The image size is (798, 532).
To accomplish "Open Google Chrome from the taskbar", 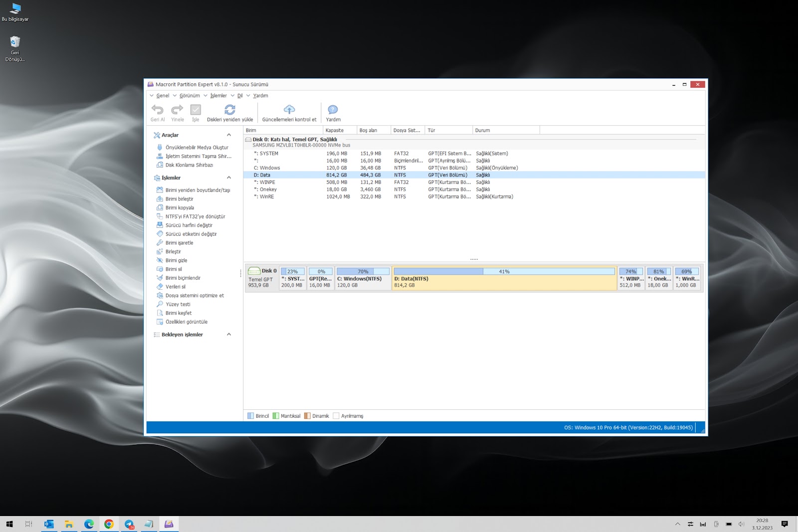I will [109, 524].
